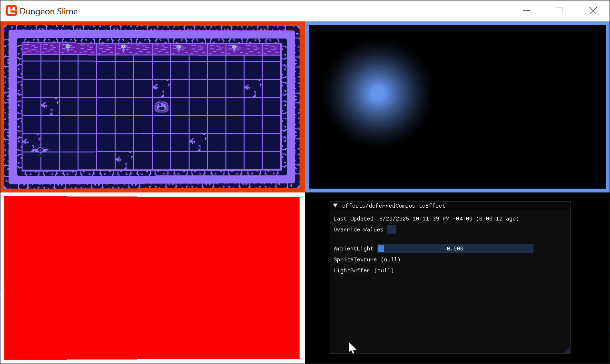
Task: Click the SpriteTexture (null) entry
Action: pos(367,259)
